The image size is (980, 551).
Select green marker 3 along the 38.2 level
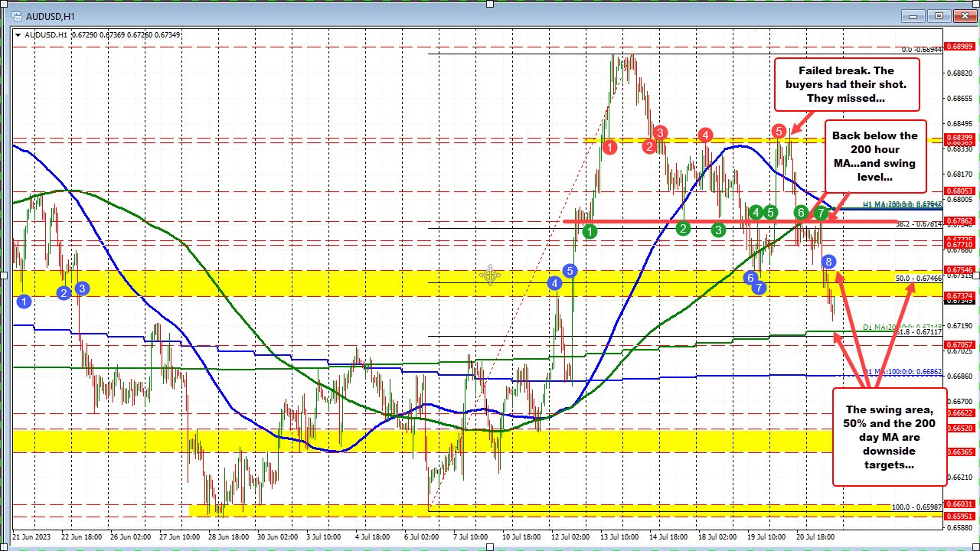717,230
